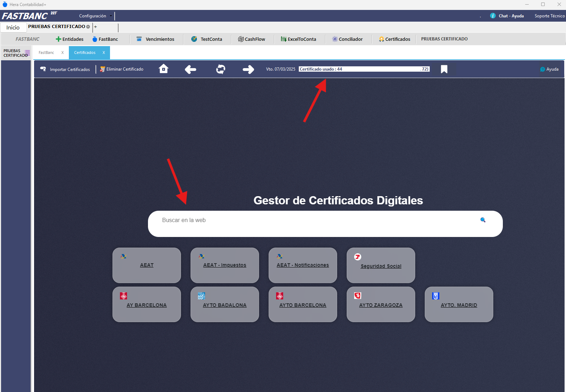Click the CashFlow icon
The height and width of the screenshot is (392, 566).
241,39
